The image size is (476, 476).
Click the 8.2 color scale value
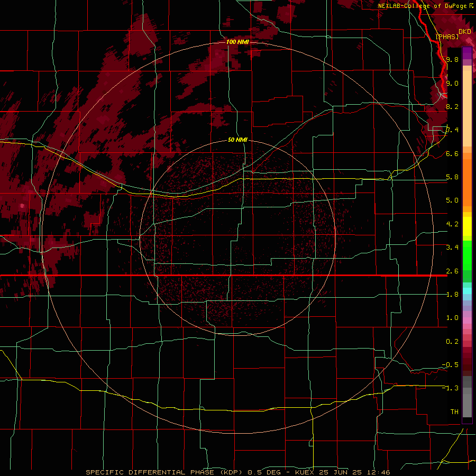coord(452,106)
